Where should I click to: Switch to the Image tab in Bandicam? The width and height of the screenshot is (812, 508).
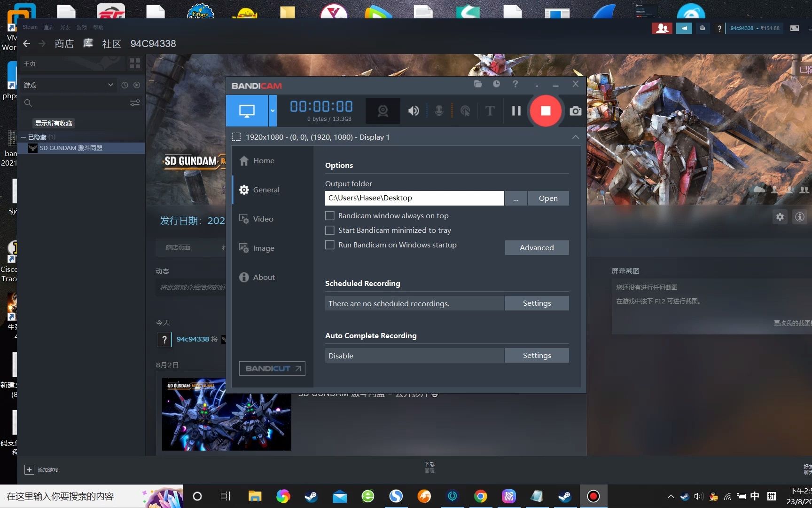pos(264,248)
